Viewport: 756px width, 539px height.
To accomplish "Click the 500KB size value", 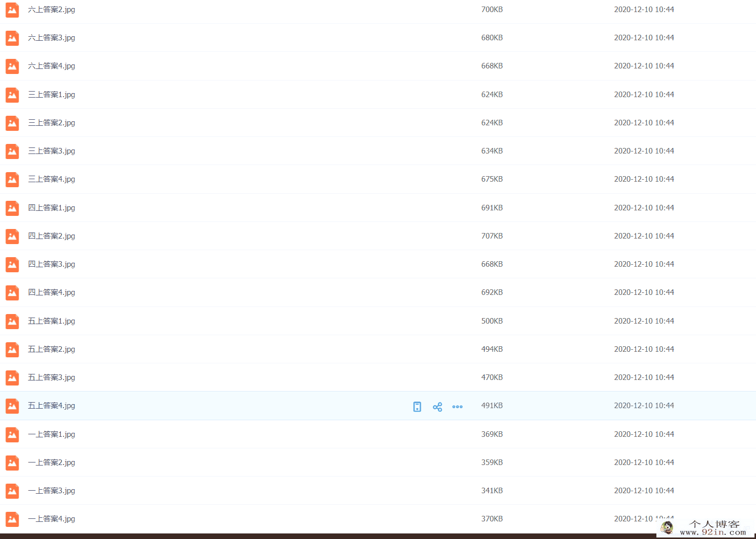I will point(492,321).
